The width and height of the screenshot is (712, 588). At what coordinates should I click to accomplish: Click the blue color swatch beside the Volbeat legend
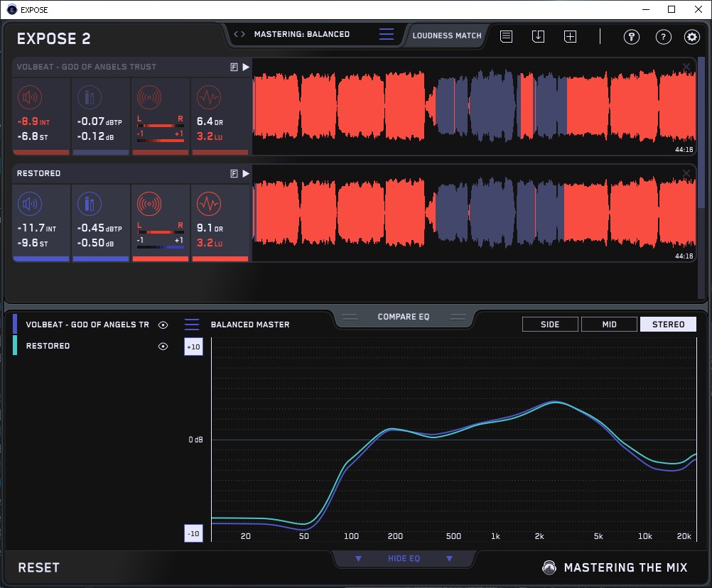point(15,324)
